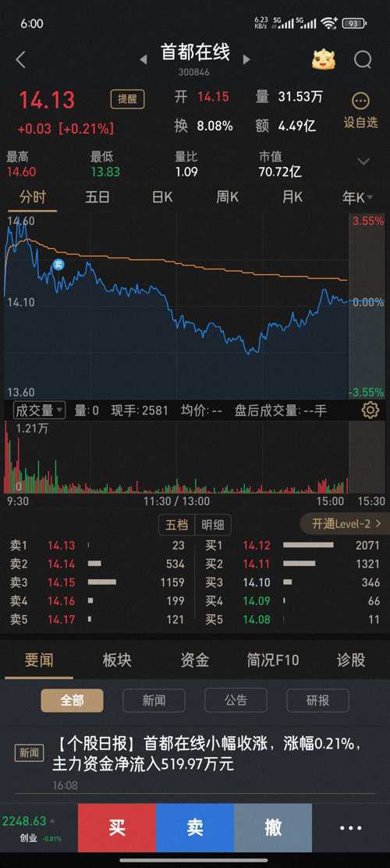
Task: Add stock via 设自选 icon
Action: pyautogui.click(x=360, y=111)
